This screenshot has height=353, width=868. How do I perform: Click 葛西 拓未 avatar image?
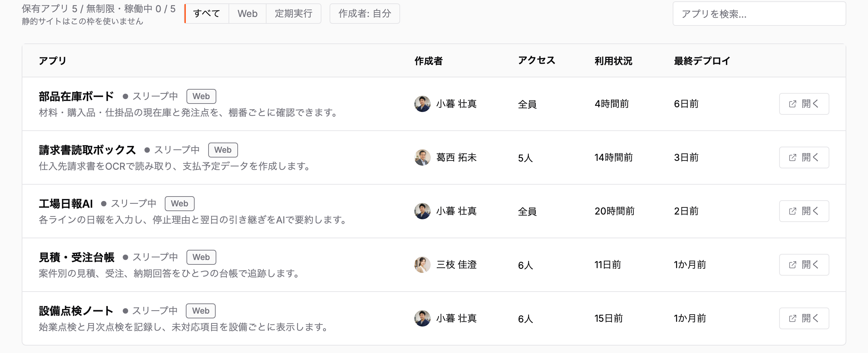[422, 157]
